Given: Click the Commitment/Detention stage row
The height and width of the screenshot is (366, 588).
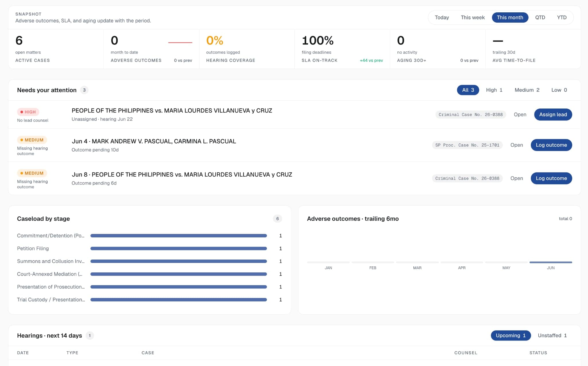Looking at the screenshot, I should (x=149, y=236).
